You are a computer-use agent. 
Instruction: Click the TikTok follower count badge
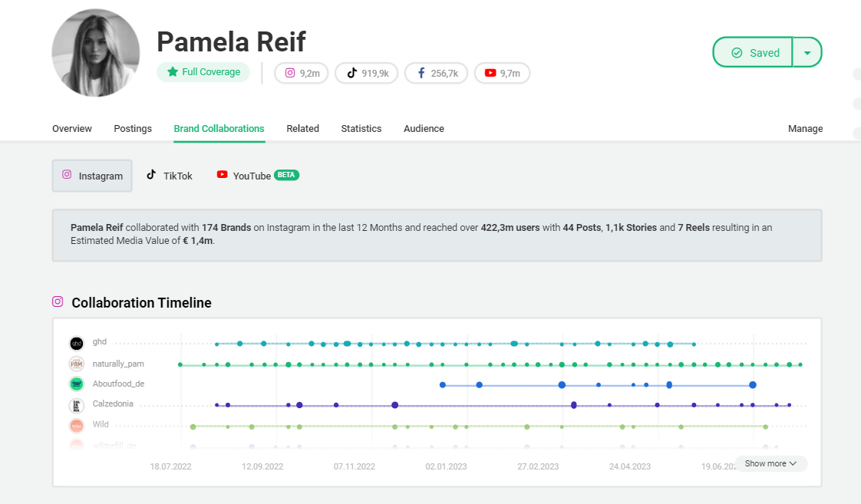(368, 74)
